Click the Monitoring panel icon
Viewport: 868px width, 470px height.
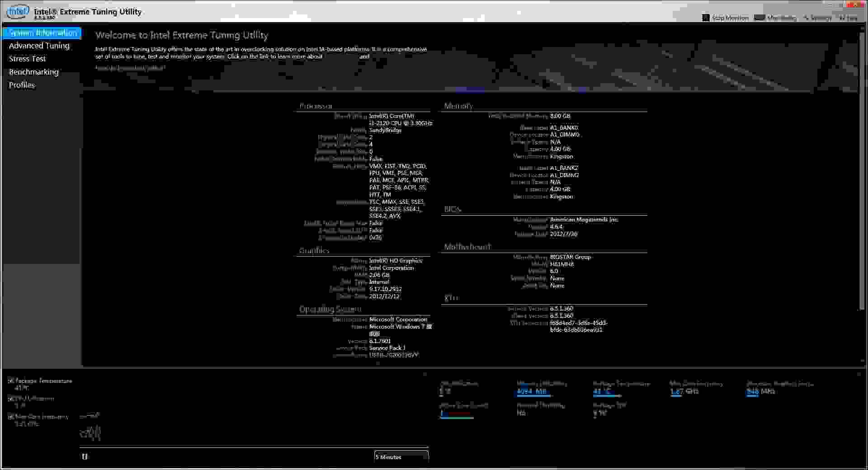click(759, 18)
